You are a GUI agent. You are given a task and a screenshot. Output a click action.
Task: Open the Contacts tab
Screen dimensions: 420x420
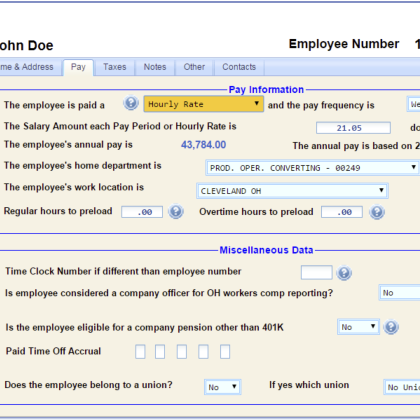tap(239, 67)
